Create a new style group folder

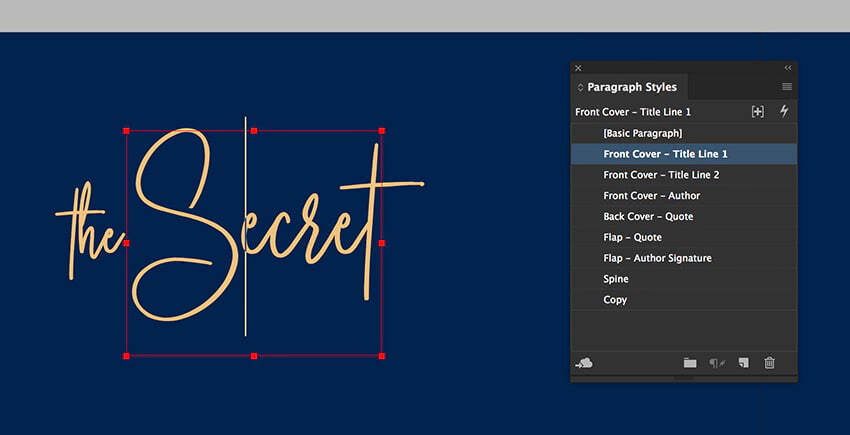(x=690, y=363)
